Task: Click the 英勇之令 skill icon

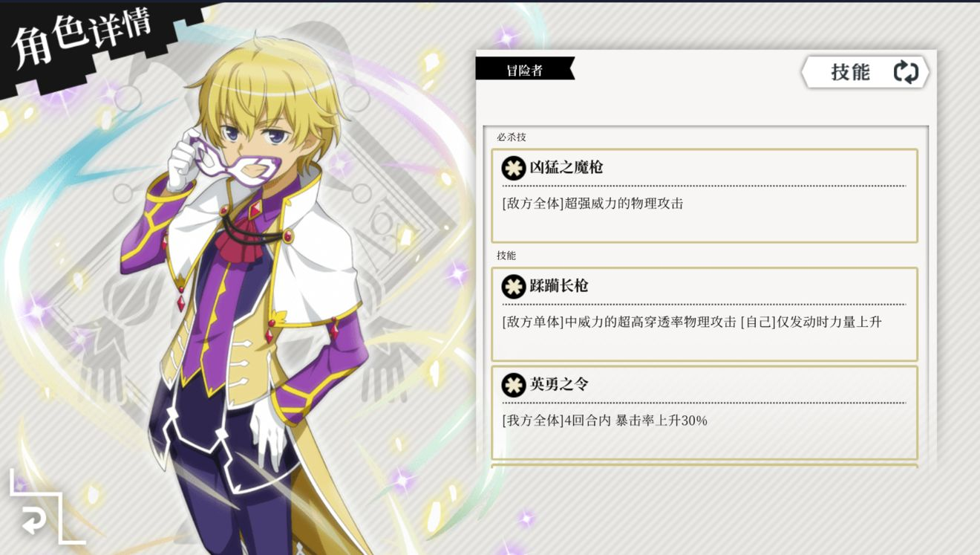Action: [x=514, y=385]
